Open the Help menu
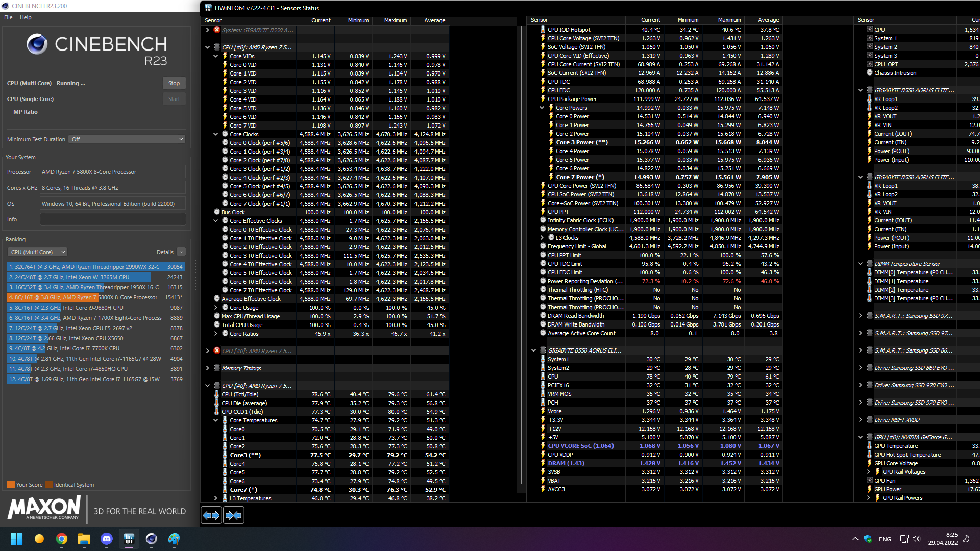980x551 pixels. tap(26, 17)
